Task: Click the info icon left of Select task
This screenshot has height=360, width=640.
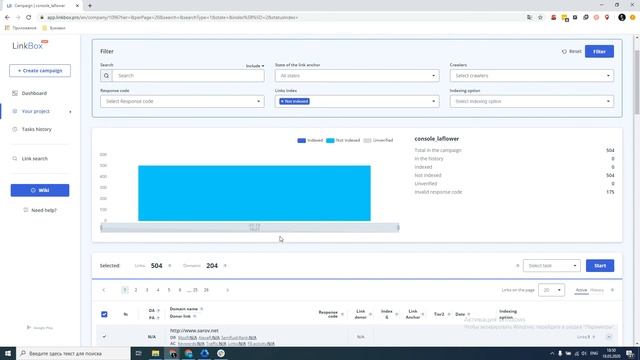Action: [x=518, y=266]
